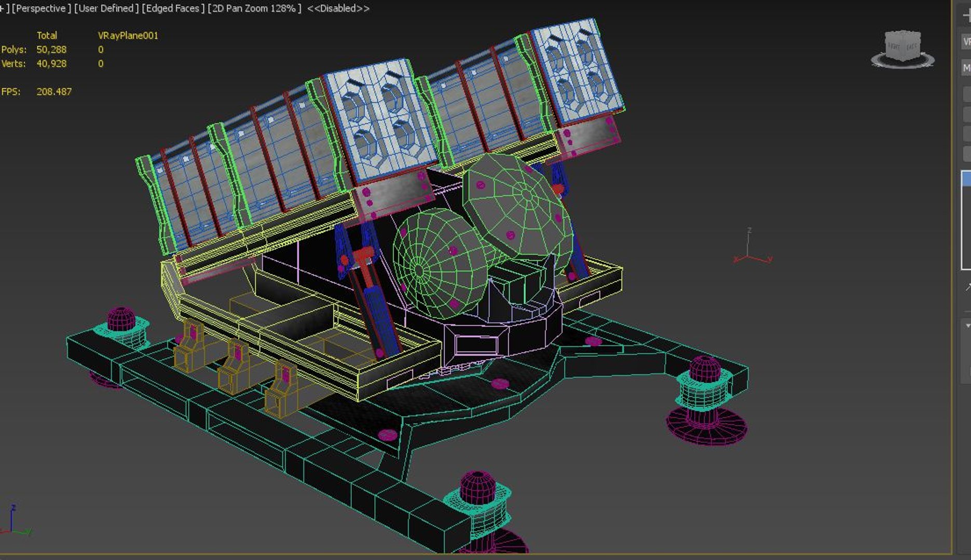Click the 2D Pan Zoom 128% label

(254, 8)
